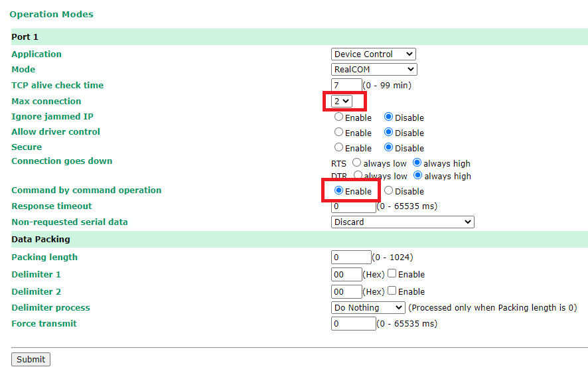Select Enable for Ignore jammed IP
The height and width of the screenshot is (373, 588).
[339, 117]
